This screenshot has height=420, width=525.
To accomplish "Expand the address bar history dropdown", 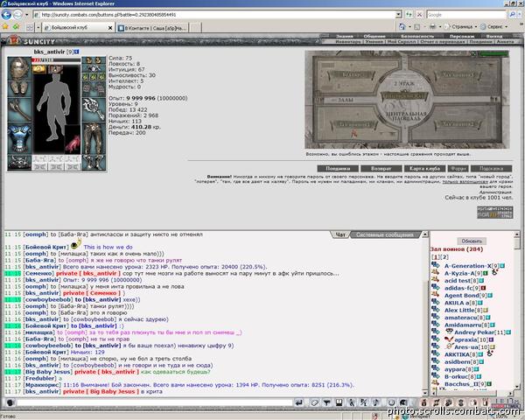I will point(398,15).
